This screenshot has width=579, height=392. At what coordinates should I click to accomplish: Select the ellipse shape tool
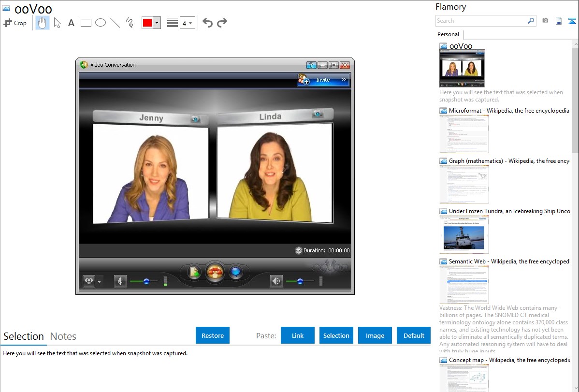(101, 23)
